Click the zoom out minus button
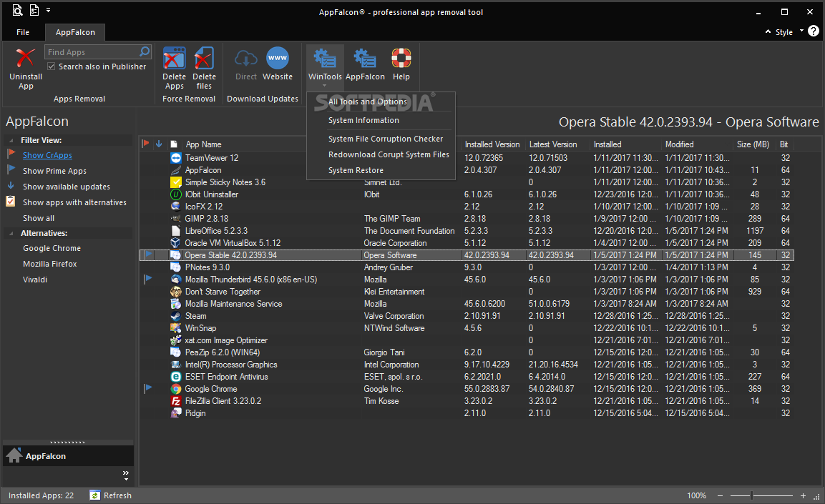Screen dimensions: 825x504 tap(720, 495)
